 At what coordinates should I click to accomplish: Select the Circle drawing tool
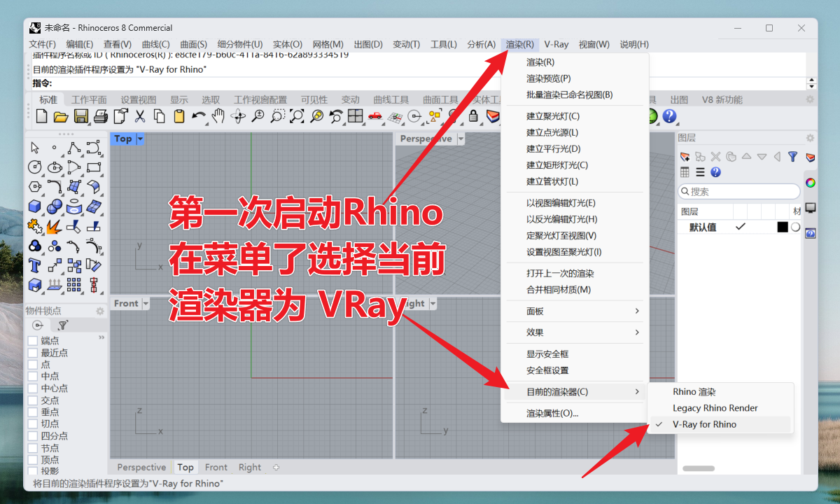tap(35, 167)
